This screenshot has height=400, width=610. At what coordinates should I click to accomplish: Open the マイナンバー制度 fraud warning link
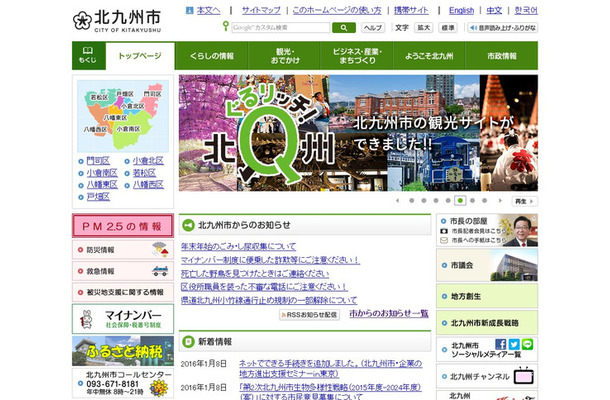pyautogui.click(x=270, y=260)
